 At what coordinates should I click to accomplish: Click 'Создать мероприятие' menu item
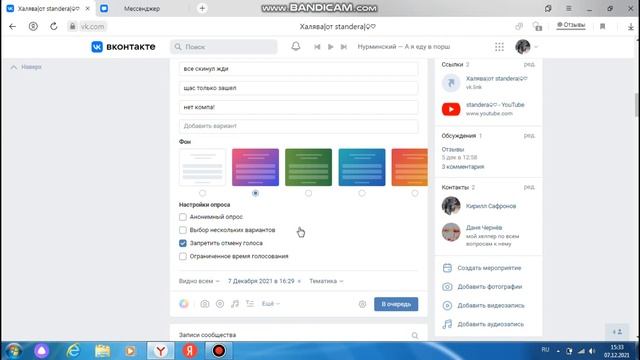coord(482,268)
